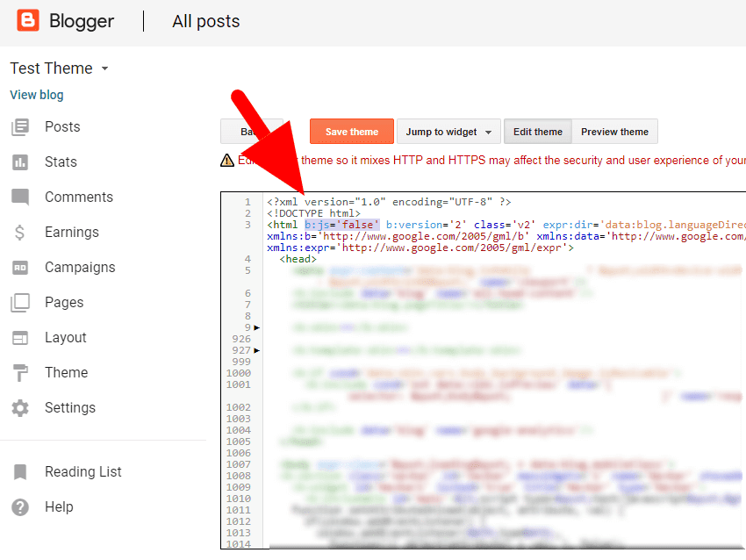The image size is (746, 560).
Task: Switch to the Preview theme tab
Action: (x=614, y=131)
